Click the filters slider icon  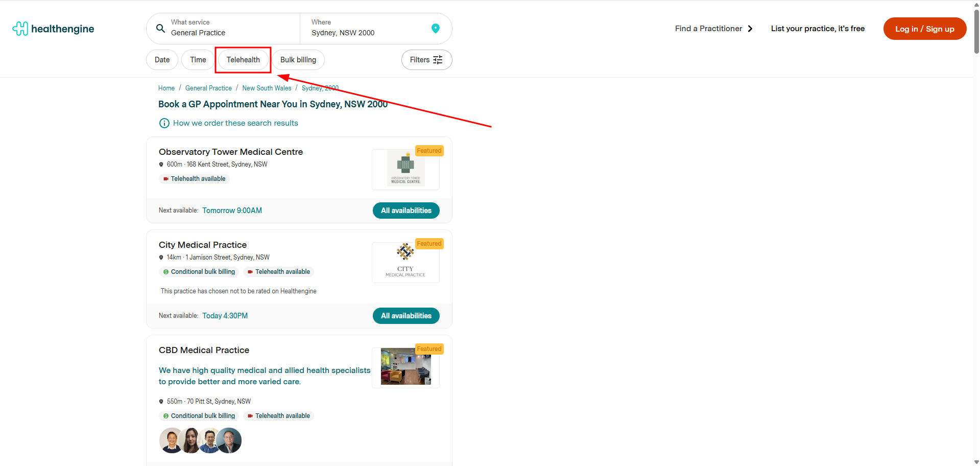click(438, 60)
